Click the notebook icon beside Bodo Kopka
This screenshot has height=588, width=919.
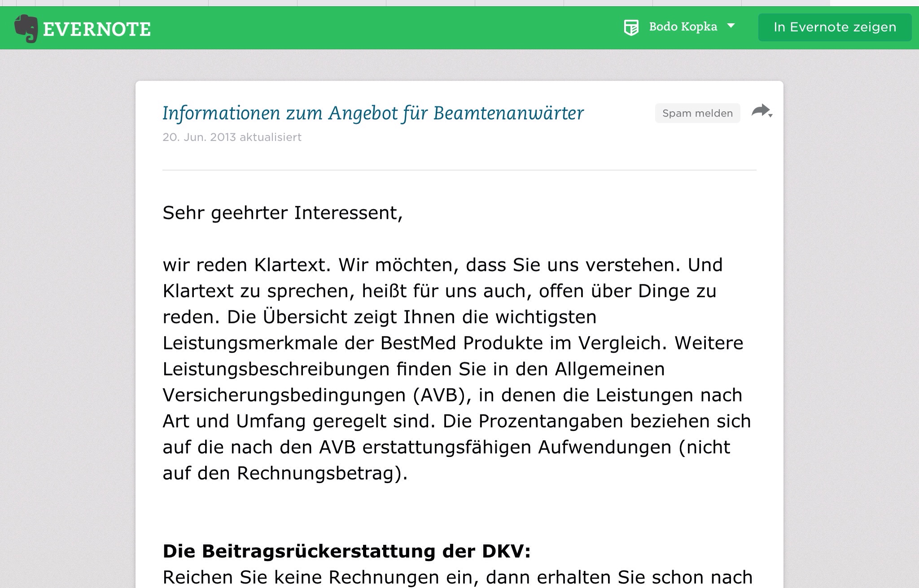631,27
